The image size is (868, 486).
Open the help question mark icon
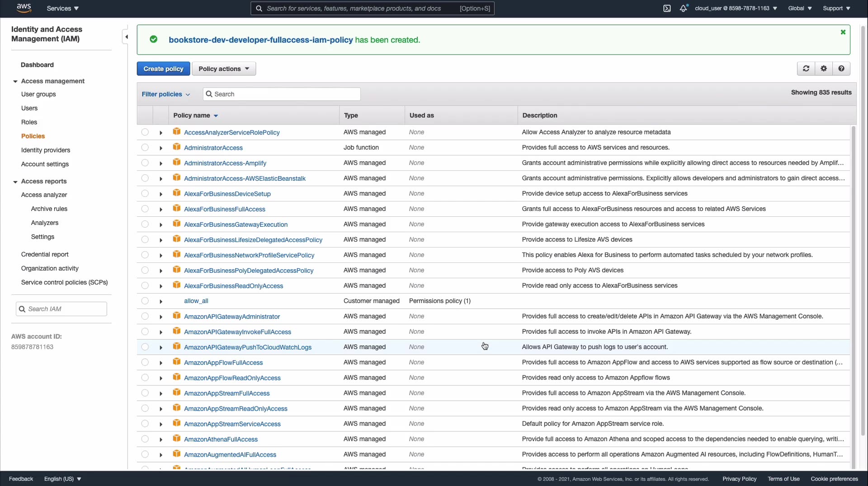coord(841,69)
